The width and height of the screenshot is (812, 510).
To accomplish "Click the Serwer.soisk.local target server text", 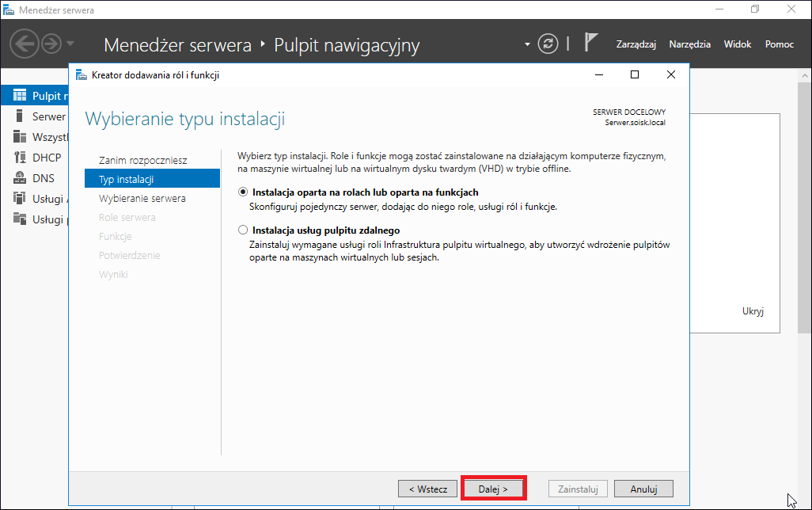I will click(x=635, y=123).
